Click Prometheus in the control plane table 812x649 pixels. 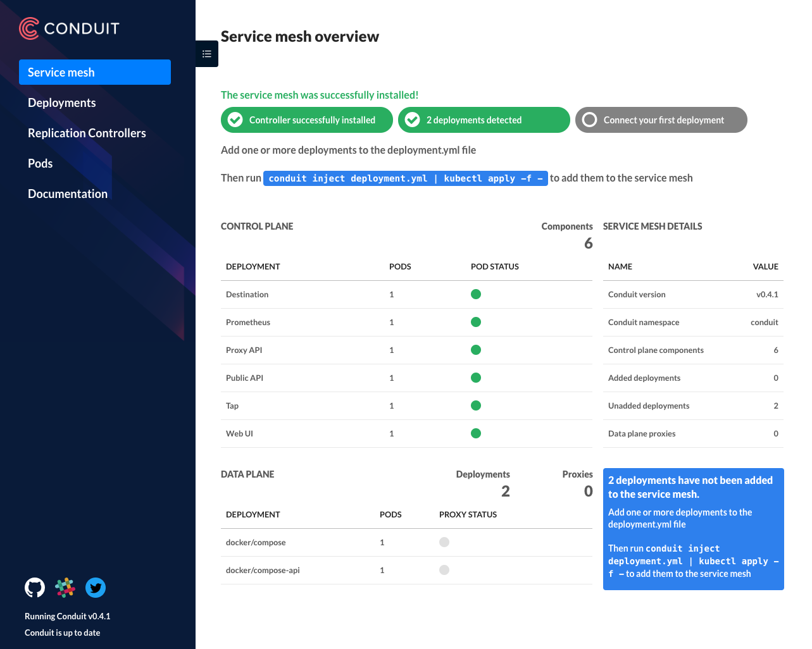[248, 322]
